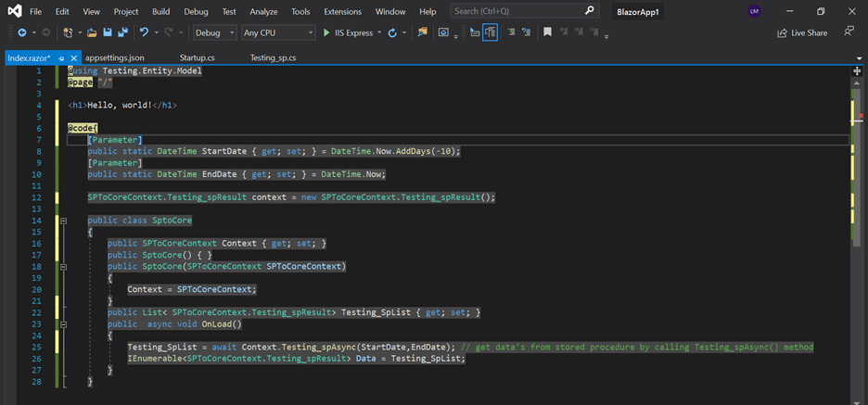Click the Refresh browser icon after IIS Express
This screenshot has width=868, height=405.
click(x=392, y=32)
